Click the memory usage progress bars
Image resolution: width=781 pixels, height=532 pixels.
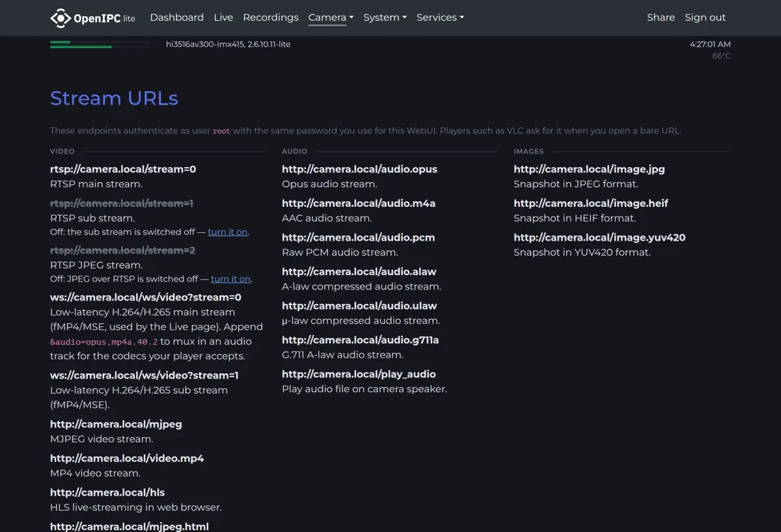click(100, 44)
